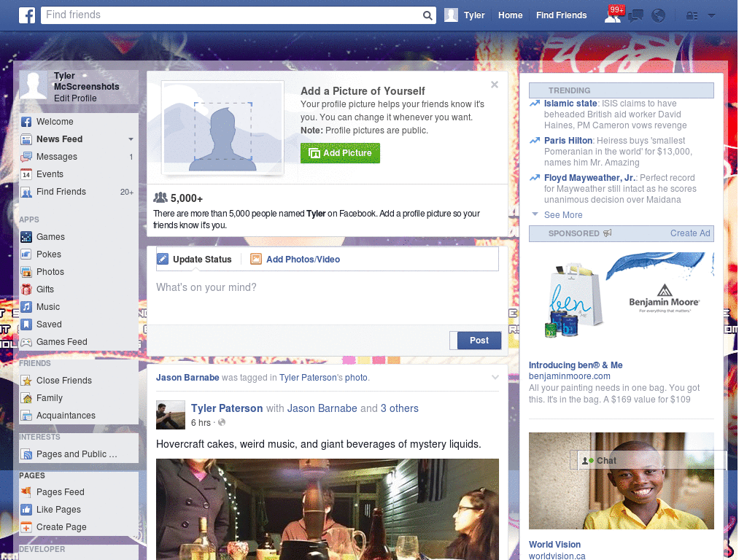747x560 pixels.
Task: Click the Events calendar icon
Action: pos(26,174)
